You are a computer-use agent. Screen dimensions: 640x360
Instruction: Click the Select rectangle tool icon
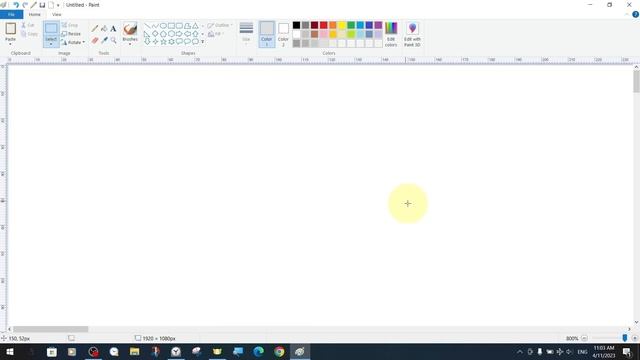click(51, 28)
